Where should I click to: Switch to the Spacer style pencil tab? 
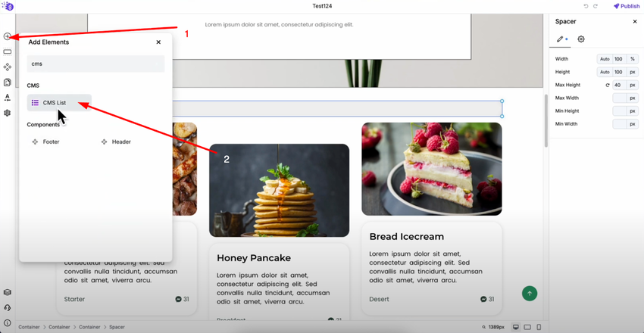pyautogui.click(x=560, y=39)
